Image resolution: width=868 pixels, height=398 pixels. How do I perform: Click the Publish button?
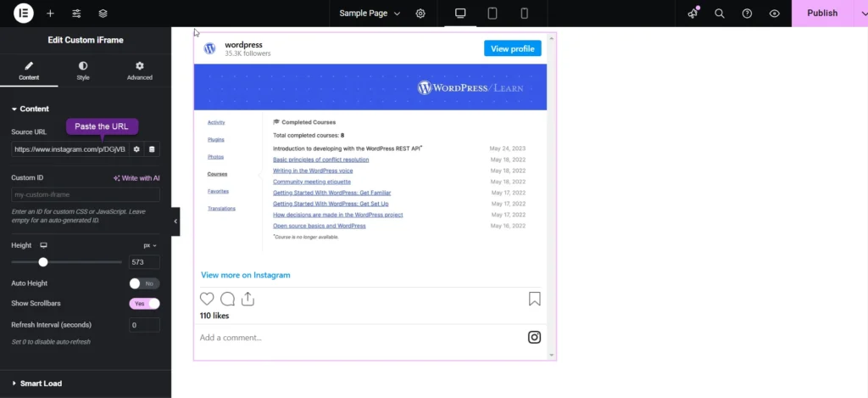822,14
